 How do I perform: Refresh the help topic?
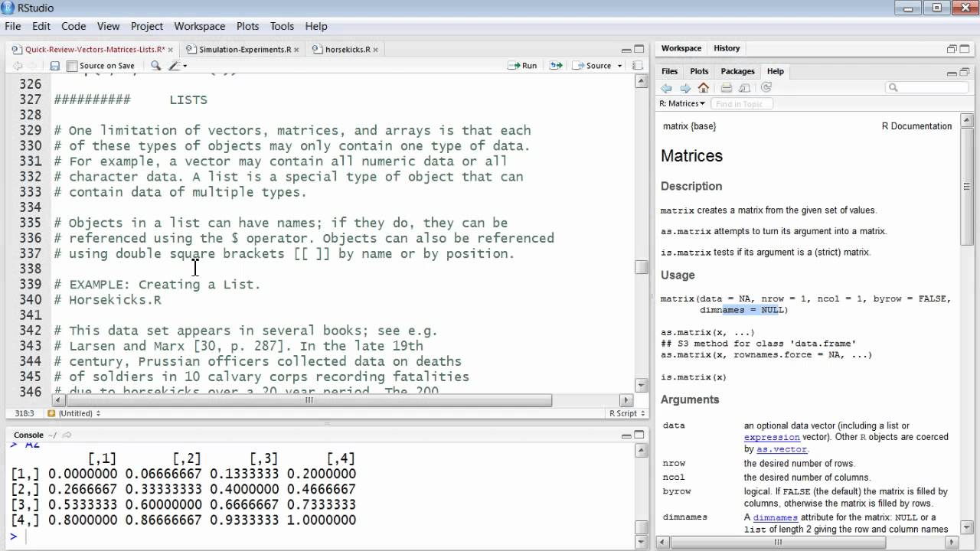766,88
